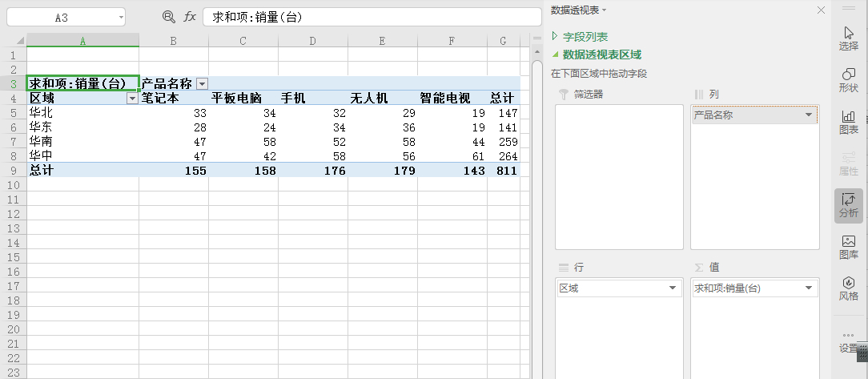Close the 数据透视表 pane
Screen dimensions: 868x379
(x=821, y=10)
